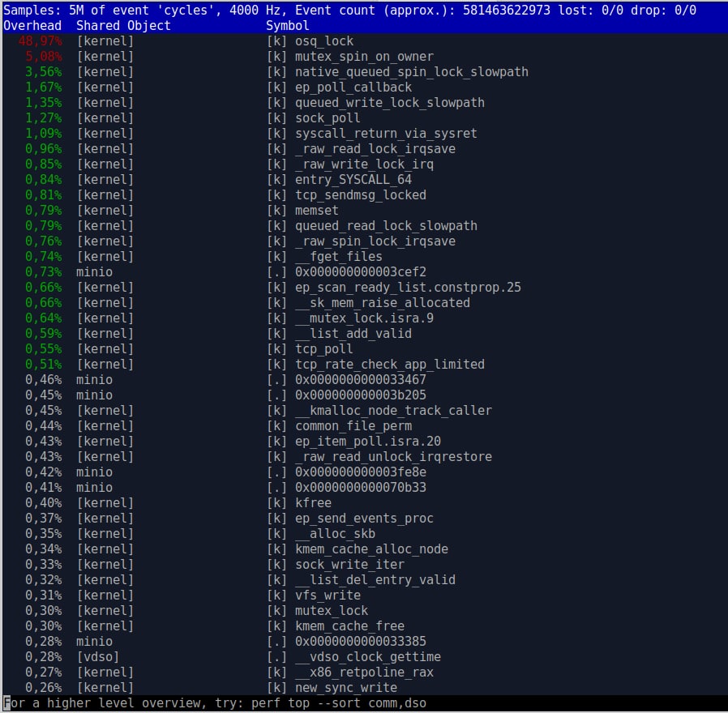Select the mutex_spin_on_owner symbol
Image resolution: width=728 pixels, height=713 pixels.
pos(364,57)
